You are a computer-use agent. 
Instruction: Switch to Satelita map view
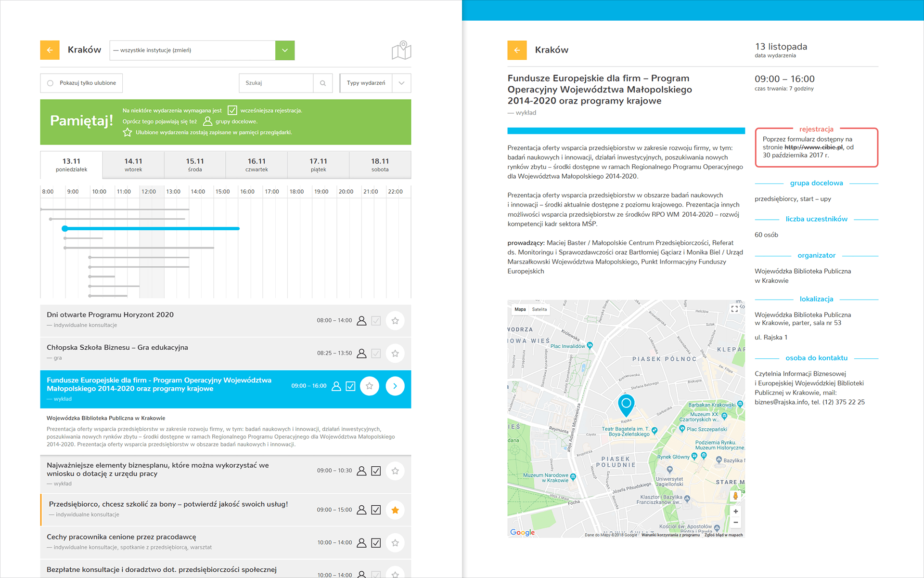pos(539,310)
